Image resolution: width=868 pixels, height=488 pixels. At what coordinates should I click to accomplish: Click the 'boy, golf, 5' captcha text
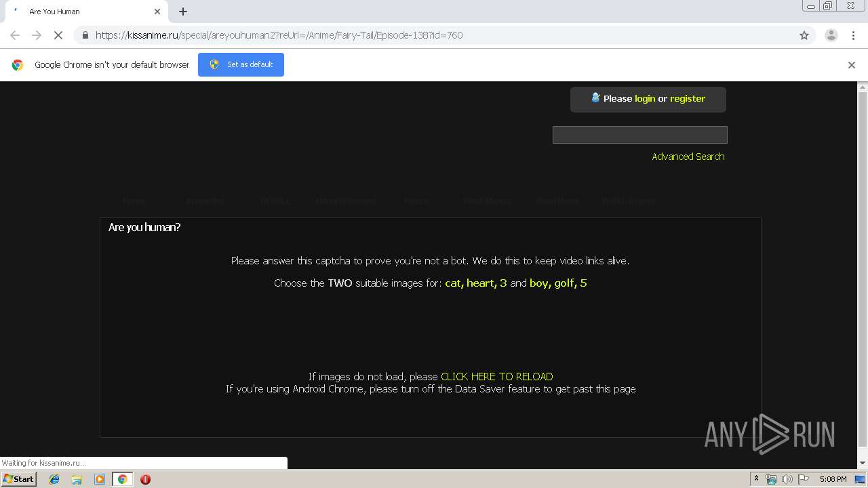click(x=558, y=283)
